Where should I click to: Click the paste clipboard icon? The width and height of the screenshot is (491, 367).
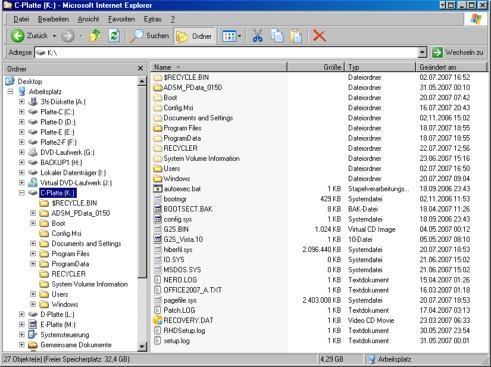point(296,36)
